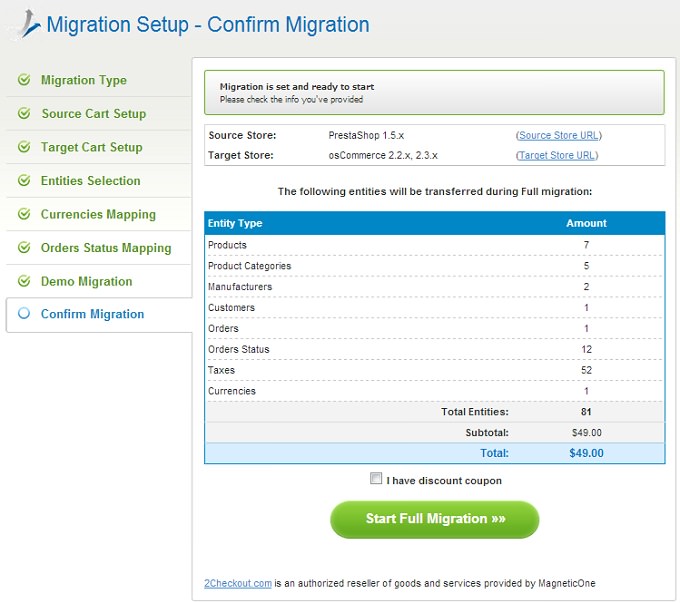Open the Target Store URL link
The image size is (680, 603).
click(x=557, y=155)
